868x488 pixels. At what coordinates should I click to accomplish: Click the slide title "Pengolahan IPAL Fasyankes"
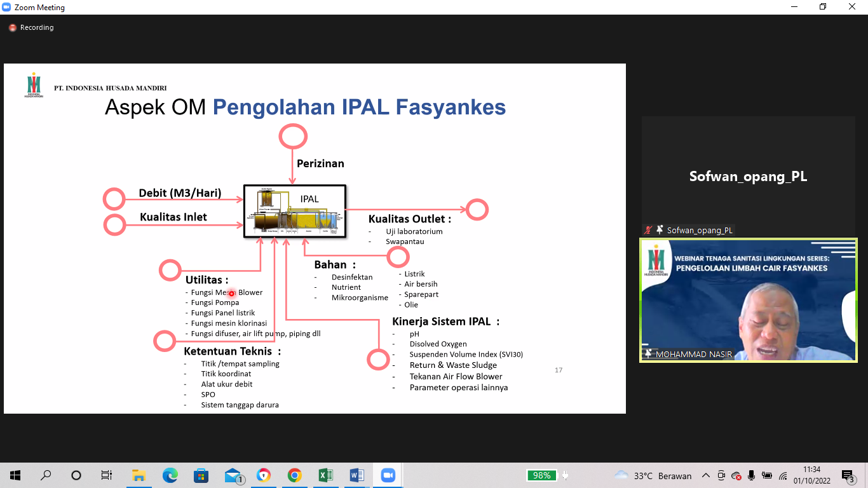pos(359,107)
